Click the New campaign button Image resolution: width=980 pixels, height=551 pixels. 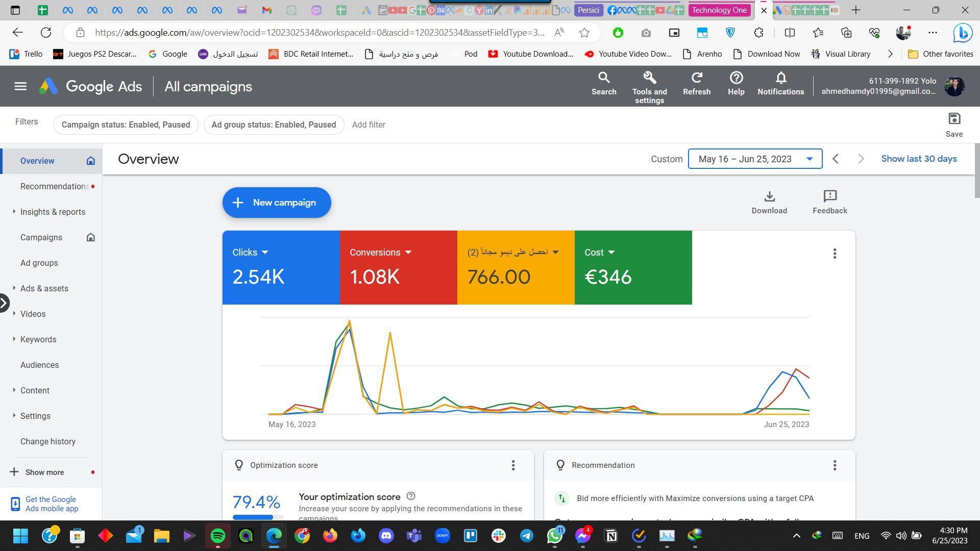click(x=276, y=203)
